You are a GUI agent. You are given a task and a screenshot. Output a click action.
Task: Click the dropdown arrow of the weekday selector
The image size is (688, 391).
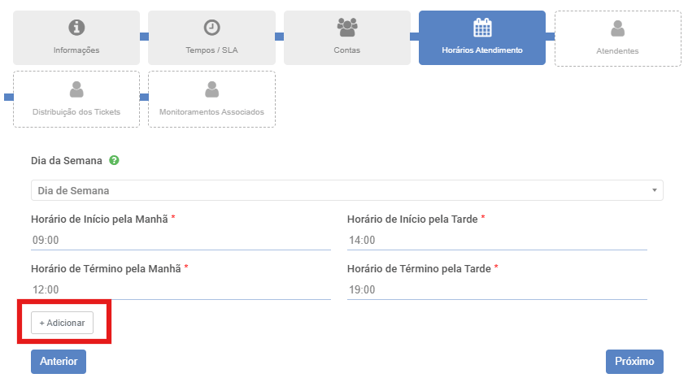point(654,190)
